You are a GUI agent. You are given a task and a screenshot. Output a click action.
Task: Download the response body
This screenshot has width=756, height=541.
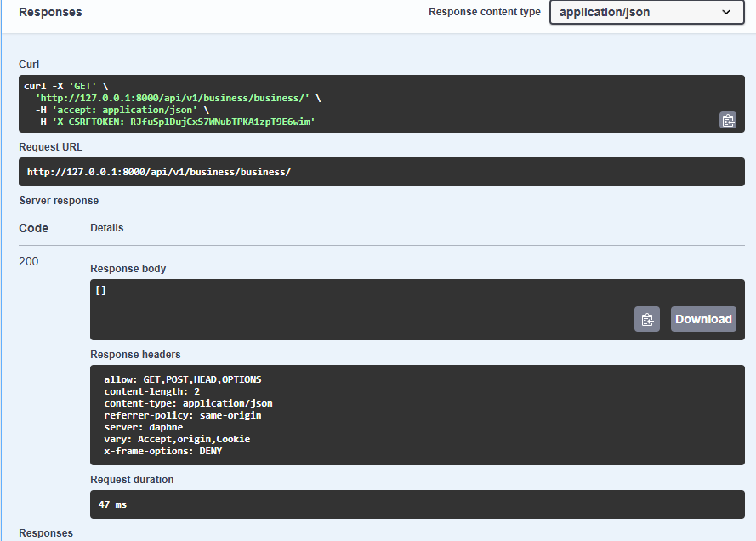(703, 319)
